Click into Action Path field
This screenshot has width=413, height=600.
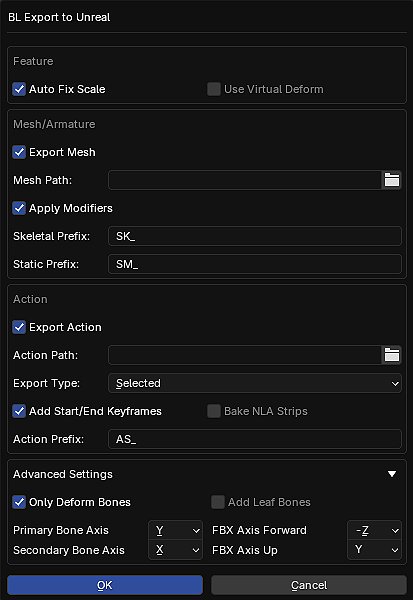[x=245, y=355]
